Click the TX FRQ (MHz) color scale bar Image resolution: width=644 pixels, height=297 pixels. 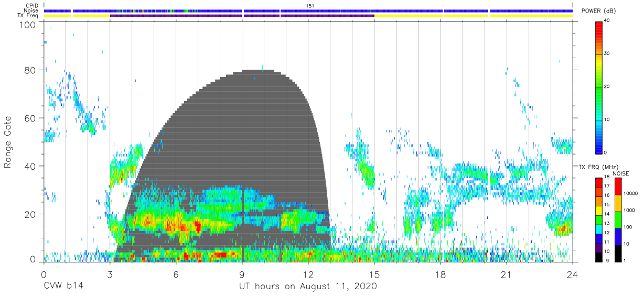[x=599, y=219]
